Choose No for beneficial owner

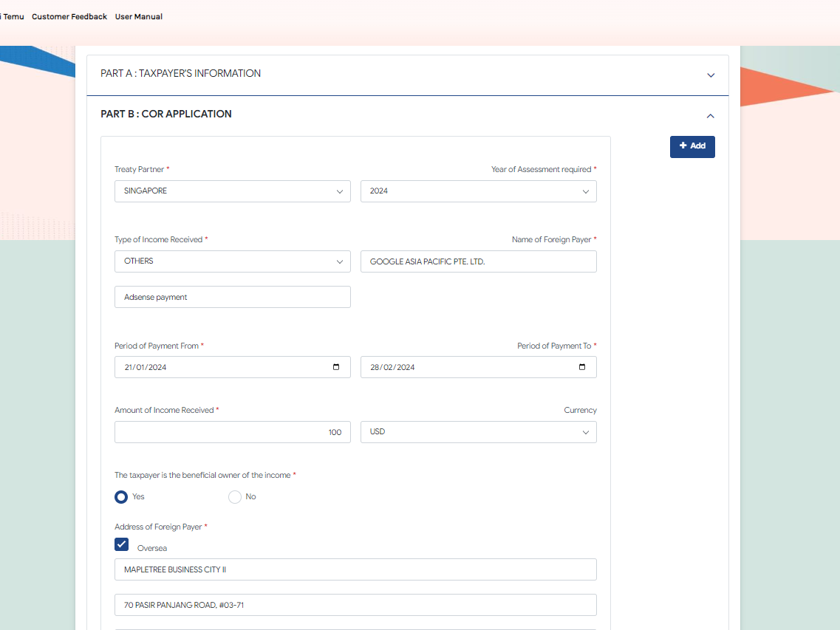(235, 497)
